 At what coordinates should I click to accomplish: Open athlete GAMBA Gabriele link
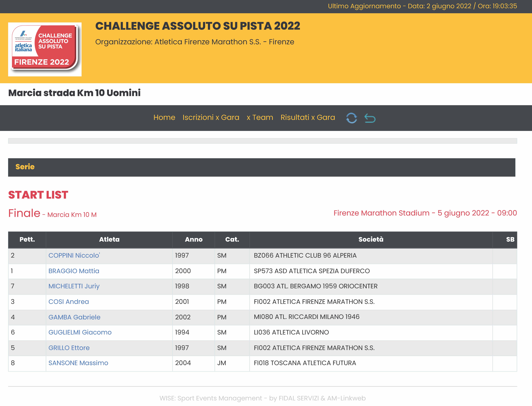click(74, 317)
